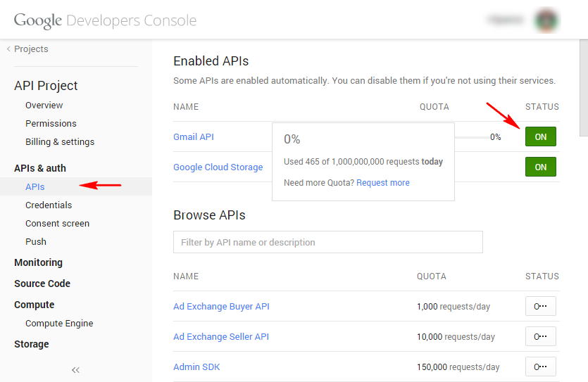The width and height of the screenshot is (588, 382).
Task: Expand the Storage section
Action: click(x=32, y=344)
